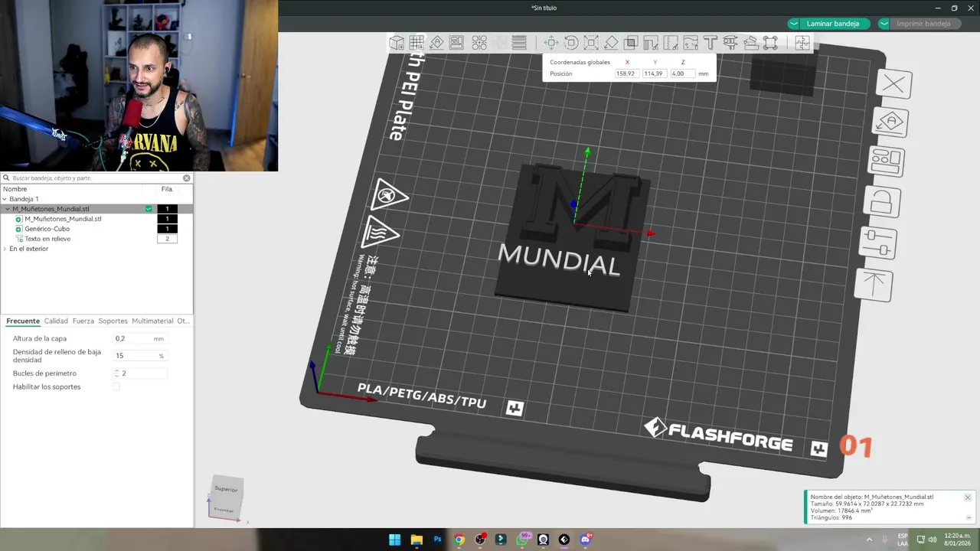
Task: Open the plate settings sliders icon
Action: click(878, 243)
